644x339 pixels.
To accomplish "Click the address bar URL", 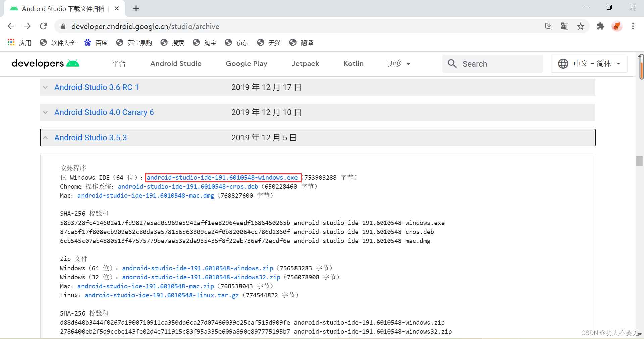I will [x=145, y=26].
